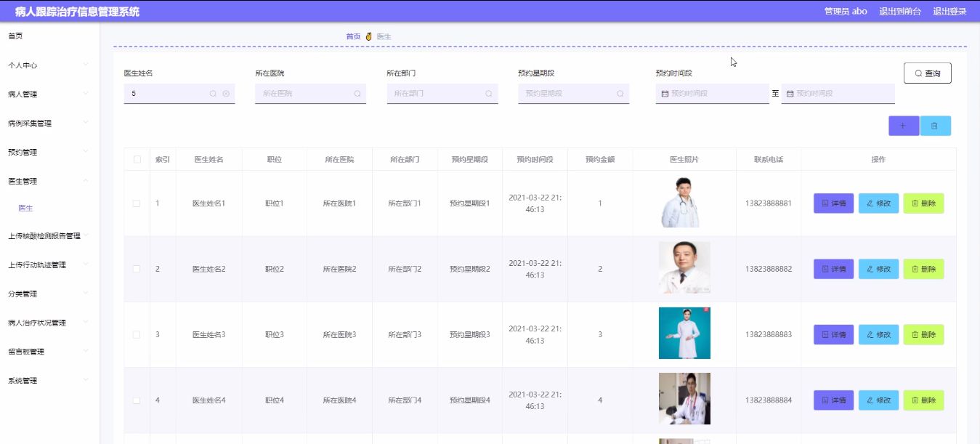980x444 pixels.
Task: Click the 所在医院2 cell
Action: [x=339, y=269]
